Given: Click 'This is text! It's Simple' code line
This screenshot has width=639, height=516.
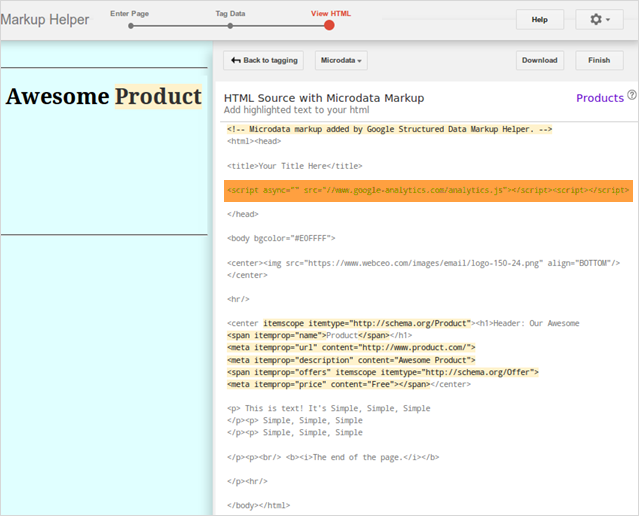Looking at the screenshot, I should (x=328, y=408).
